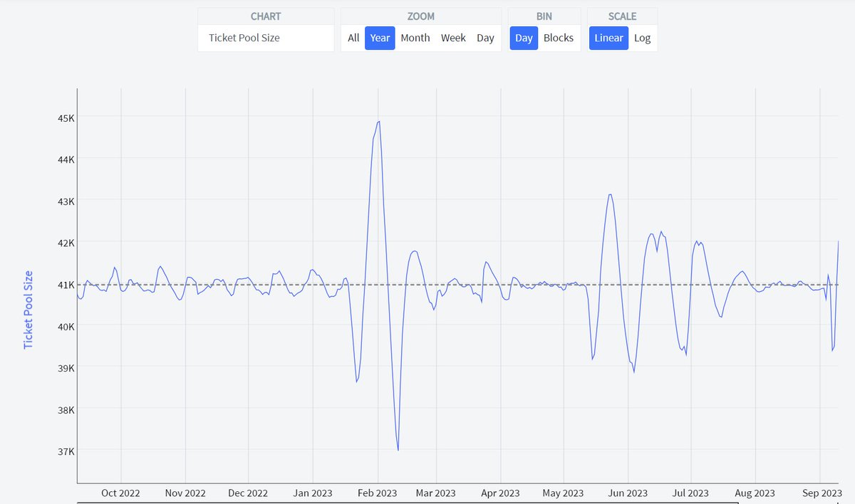Click the 40K y-axis label

pyautogui.click(x=66, y=327)
